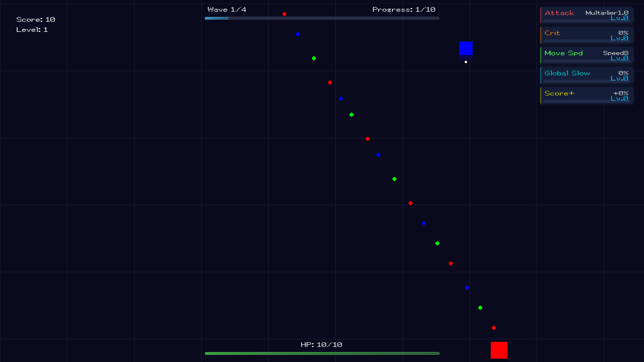Viewport: 644px width, 362px height.
Task: Click the small white bullet dot
Action: coord(466,62)
